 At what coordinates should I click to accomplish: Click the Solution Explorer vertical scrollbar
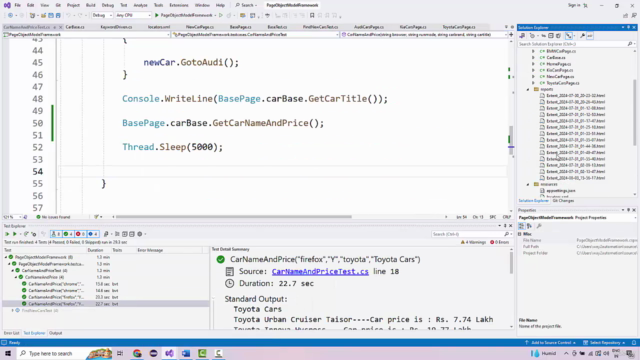[635, 112]
